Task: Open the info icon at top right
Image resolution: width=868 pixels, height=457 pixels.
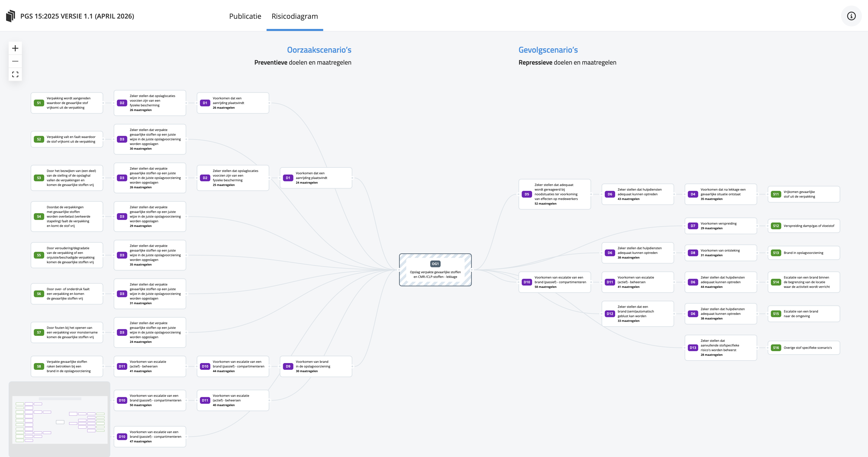Action: click(x=851, y=16)
